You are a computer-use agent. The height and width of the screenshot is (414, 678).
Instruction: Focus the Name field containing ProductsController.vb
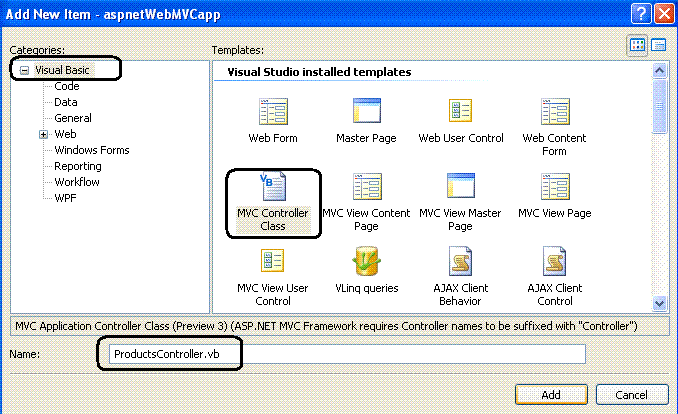pos(347,354)
